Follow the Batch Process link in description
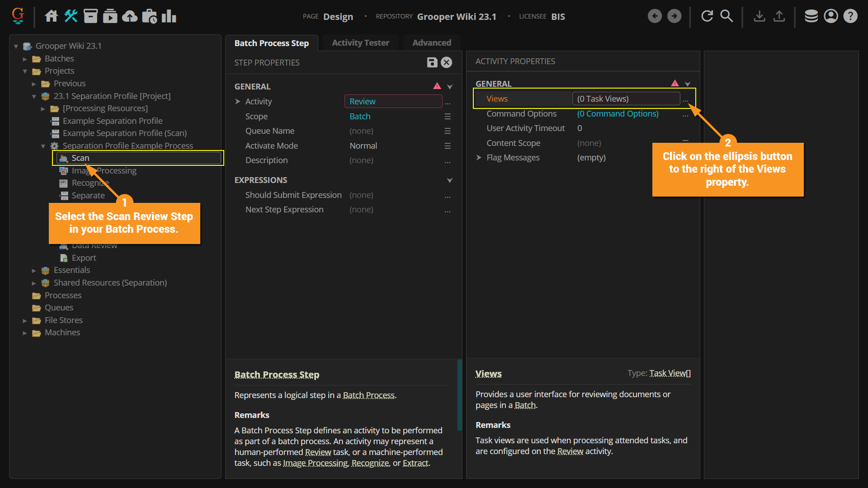868x488 pixels. coord(368,395)
